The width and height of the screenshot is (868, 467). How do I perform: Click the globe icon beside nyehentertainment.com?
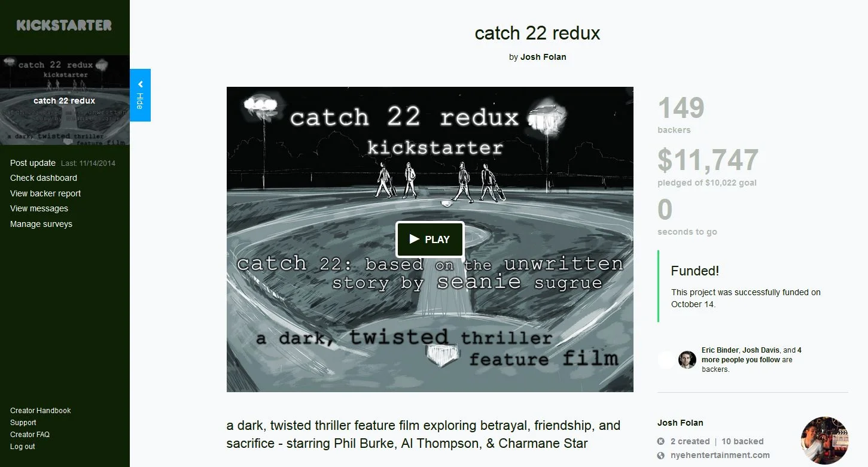[661, 455]
